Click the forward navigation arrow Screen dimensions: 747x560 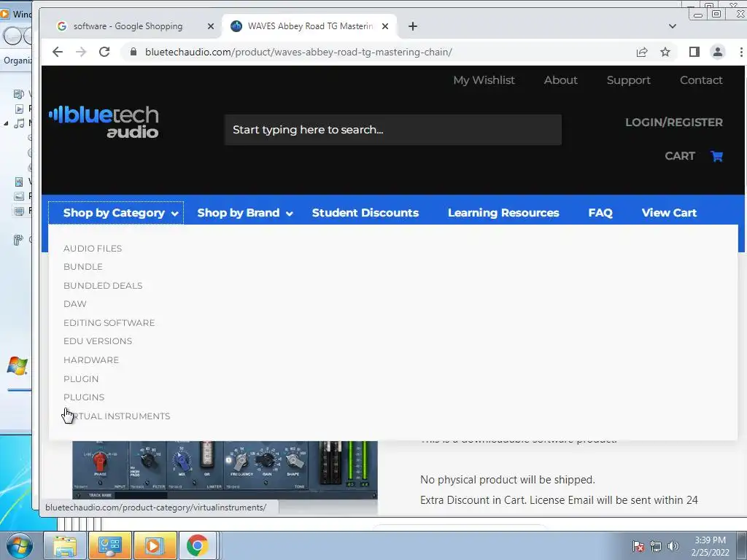coord(81,52)
